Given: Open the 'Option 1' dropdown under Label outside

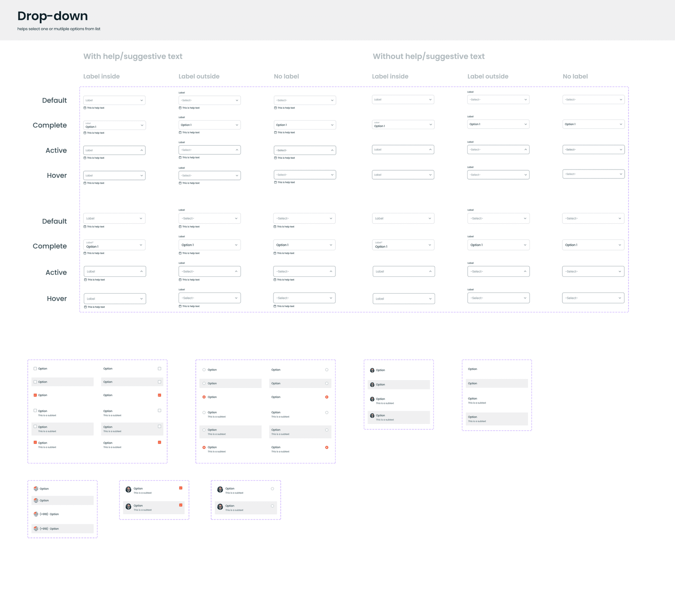Looking at the screenshot, I should pos(210,125).
